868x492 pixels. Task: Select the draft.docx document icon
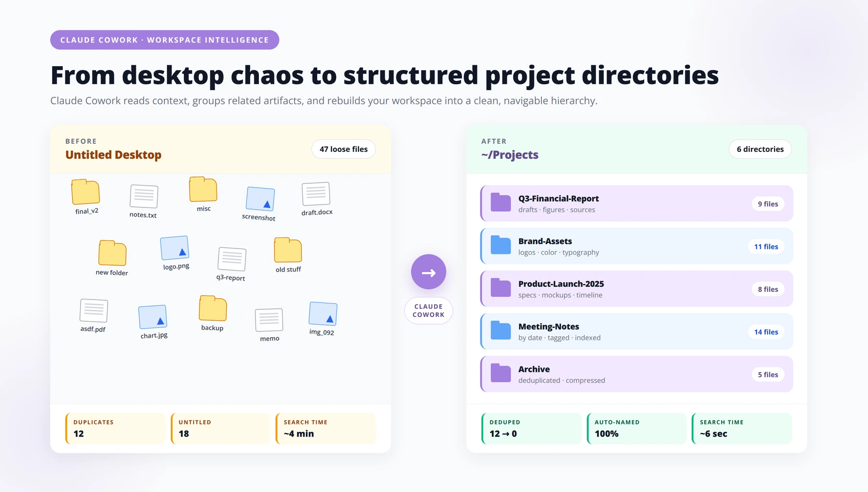316,194
